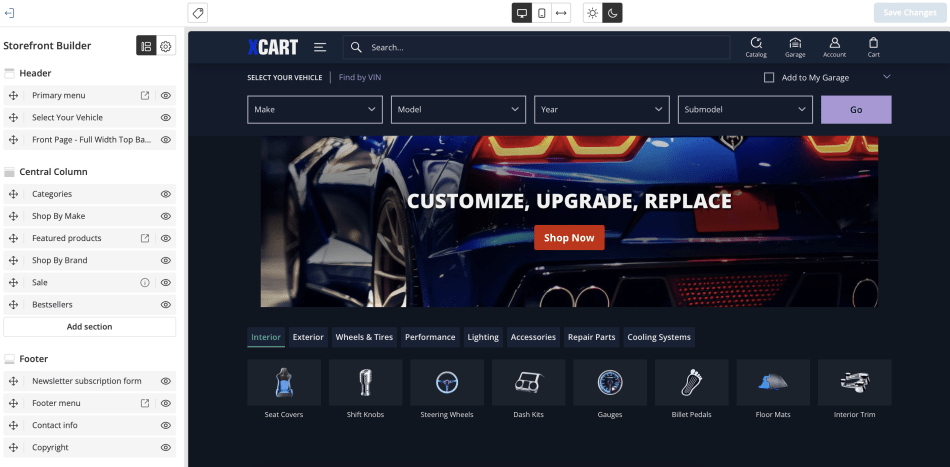Open the Garage icon in header
This screenshot has width=950, height=467.
(795, 47)
